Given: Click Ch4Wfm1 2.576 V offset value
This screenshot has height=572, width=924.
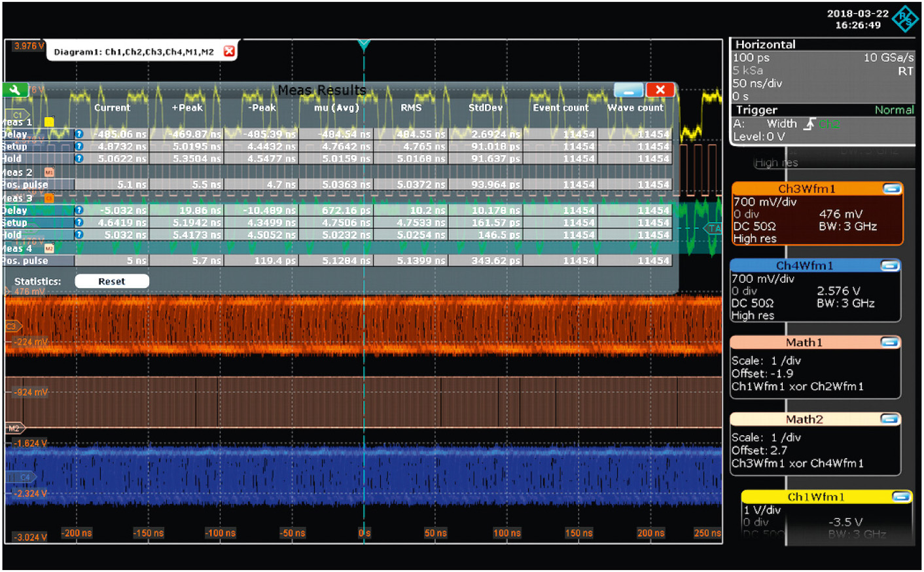Looking at the screenshot, I should pos(838,291).
